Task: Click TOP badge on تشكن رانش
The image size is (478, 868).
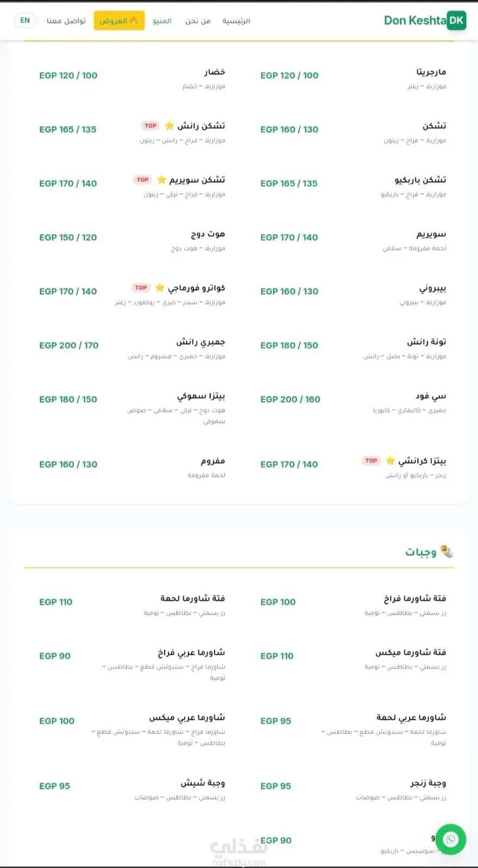Action: [150, 126]
